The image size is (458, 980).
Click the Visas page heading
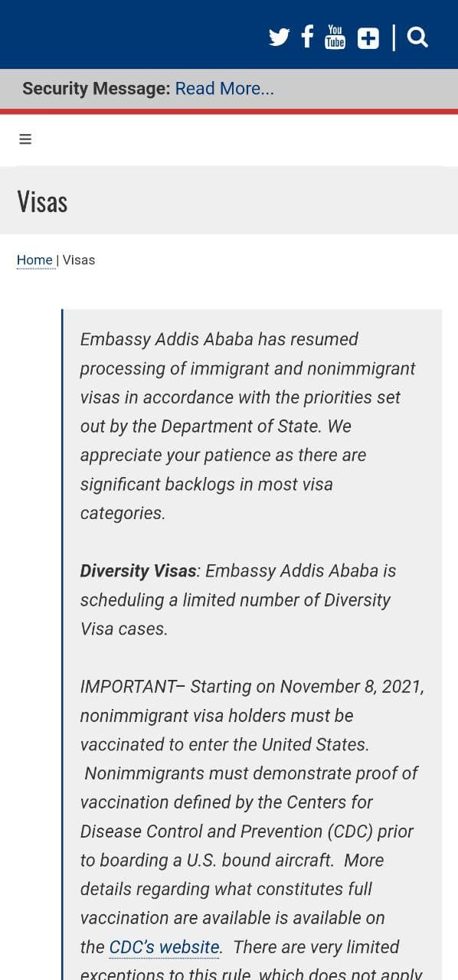coord(42,201)
